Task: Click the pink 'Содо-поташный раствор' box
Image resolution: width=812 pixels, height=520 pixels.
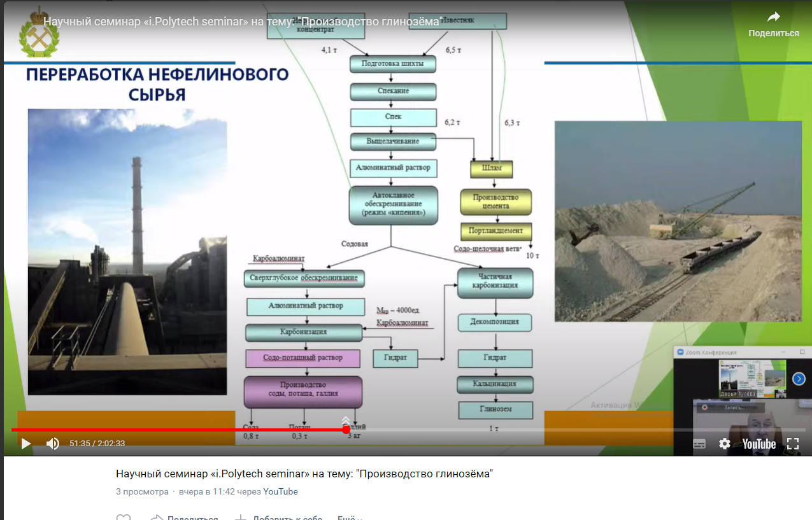Action: coord(303,358)
